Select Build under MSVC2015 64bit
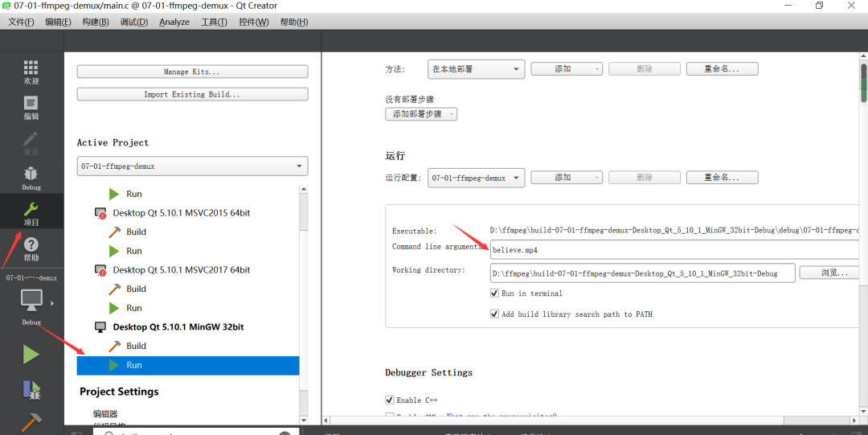This screenshot has height=435, width=868. pos(136,232)
